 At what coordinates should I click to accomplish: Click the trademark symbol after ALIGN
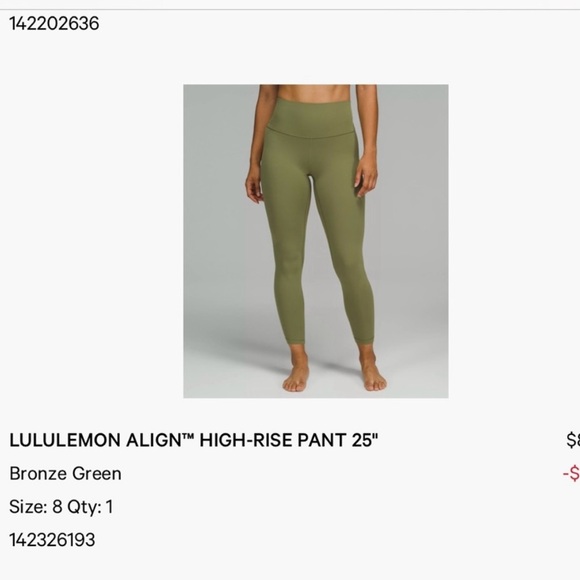(187, 436)
